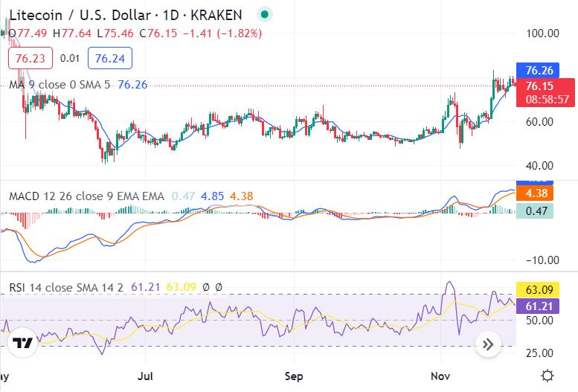Screen dimensions: 578x392
Task: Click the 100.00 level on price scale
Action: 541,33
